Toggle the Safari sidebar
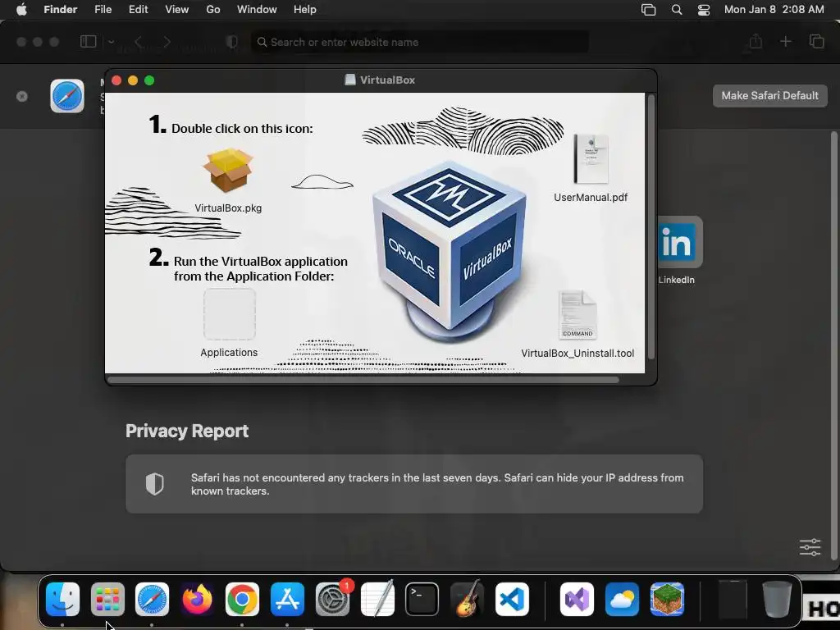The height and width of the screenshot is (630, 840). click(88, 42)
